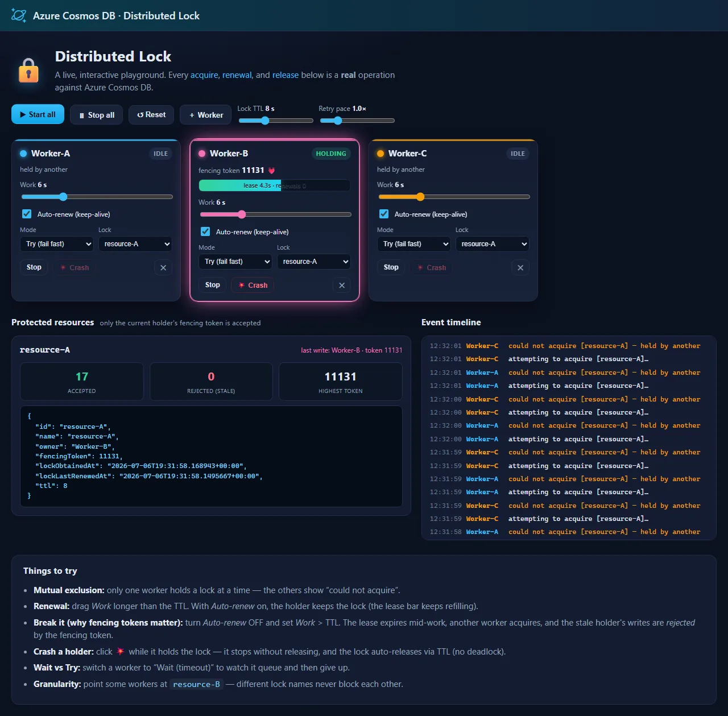Screen dimensions: 728x716
Task: Click the Event timeline heading
Action: coord(451,322)
